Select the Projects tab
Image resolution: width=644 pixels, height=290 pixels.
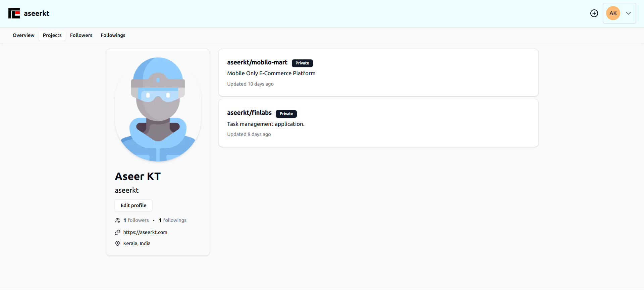point(52,35)
